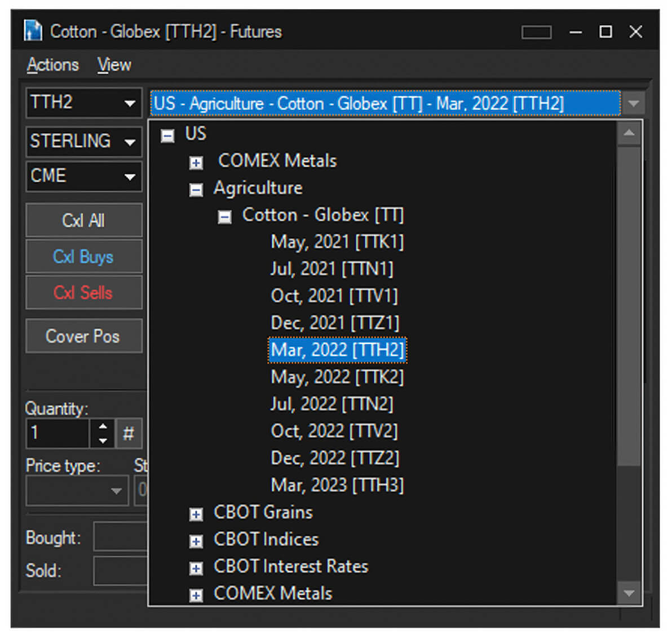
Task: Click the CBOT Grains label
Action: (264, 512)
